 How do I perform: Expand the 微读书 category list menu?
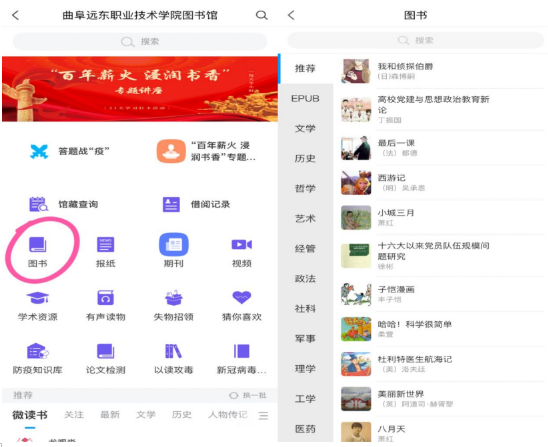pyautogui.click(x=263, y=416)
